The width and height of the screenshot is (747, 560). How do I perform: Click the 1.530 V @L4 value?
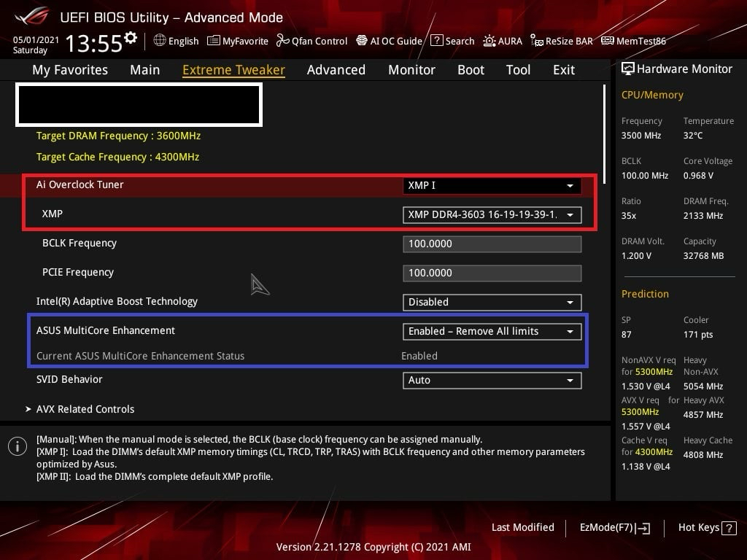(x=646, y=386)
